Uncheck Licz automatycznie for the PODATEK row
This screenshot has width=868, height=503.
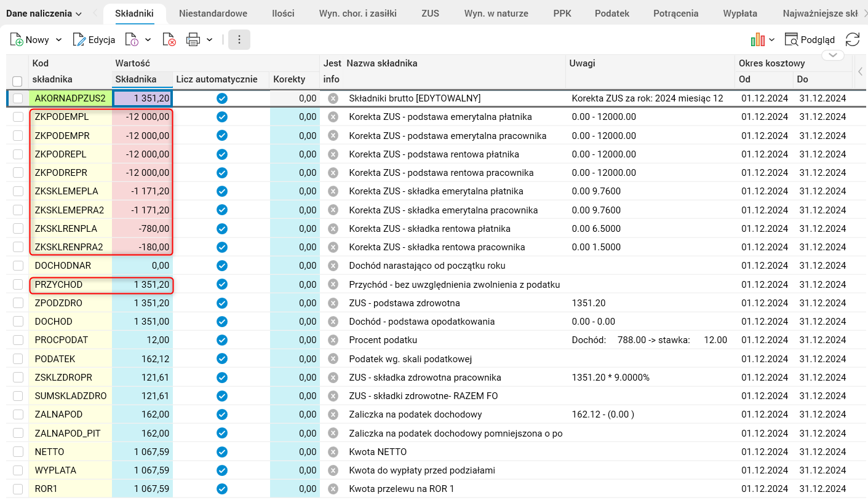(222, 359)
